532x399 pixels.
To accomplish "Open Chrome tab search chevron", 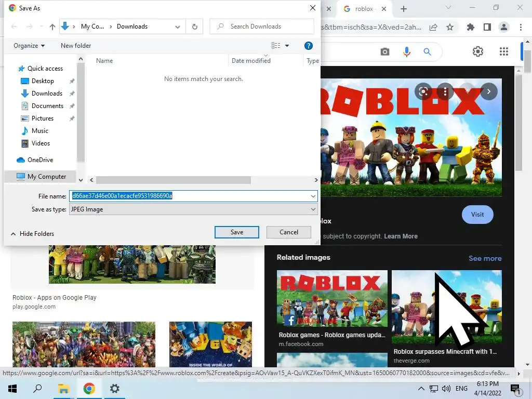I will pyautogui.click(x=448, y=7).
